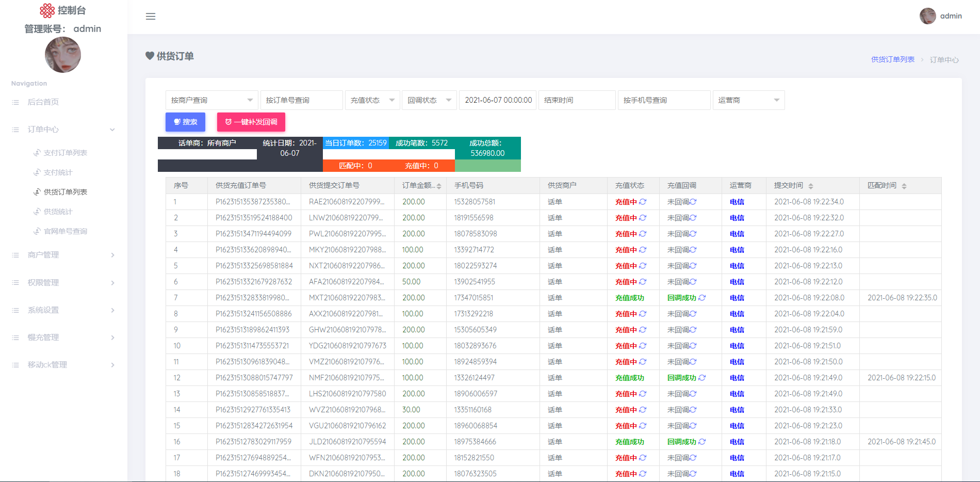Open 支付订单列表 submenu item
The width and height of the screenshot is (980, 482).
tap(65, 153)
